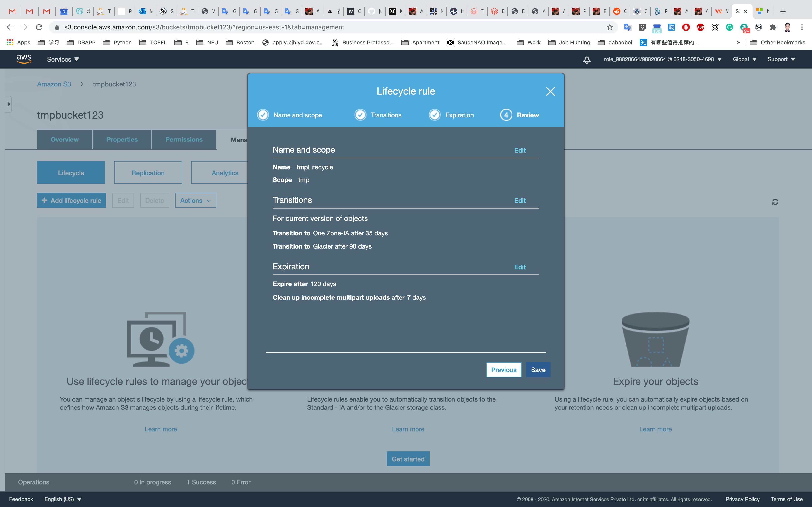Bookmark page with the star icon

610,27
